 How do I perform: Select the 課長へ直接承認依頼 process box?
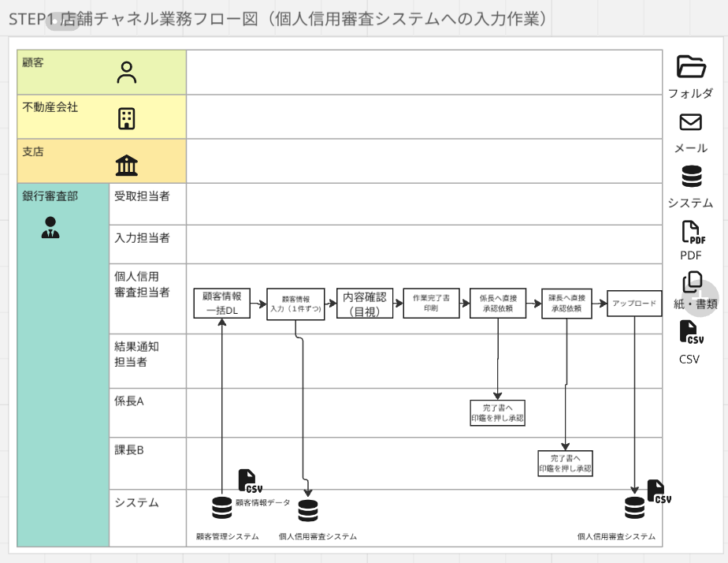coord(567,304)
